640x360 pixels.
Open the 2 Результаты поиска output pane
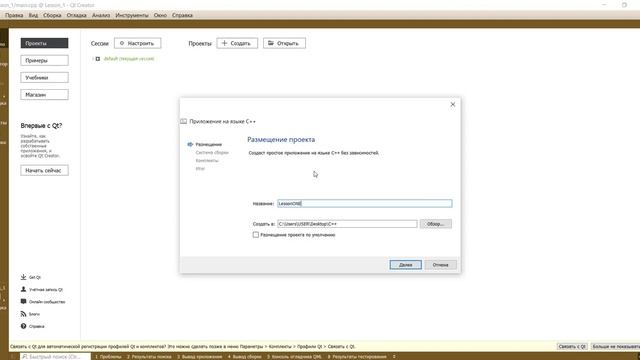coord(149,357)
